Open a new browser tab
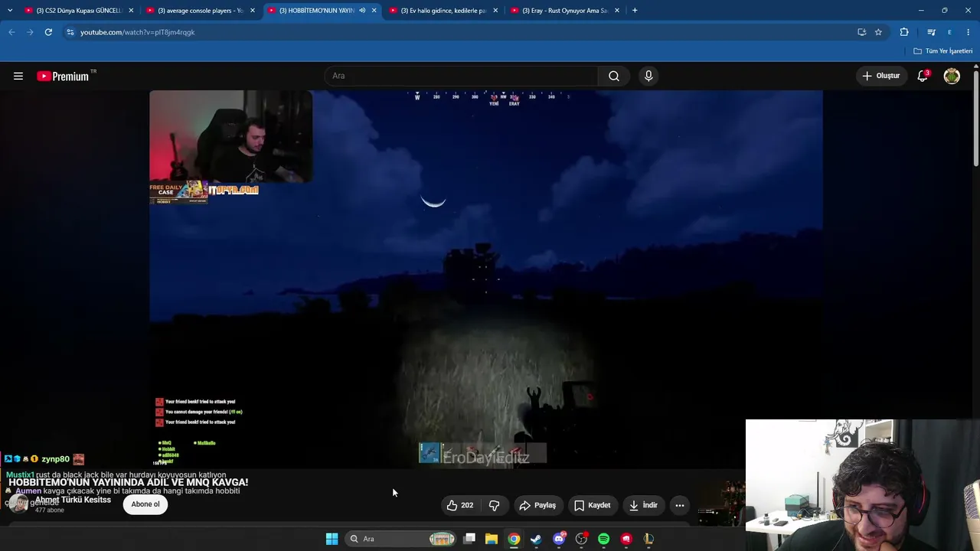 (635, 11)
